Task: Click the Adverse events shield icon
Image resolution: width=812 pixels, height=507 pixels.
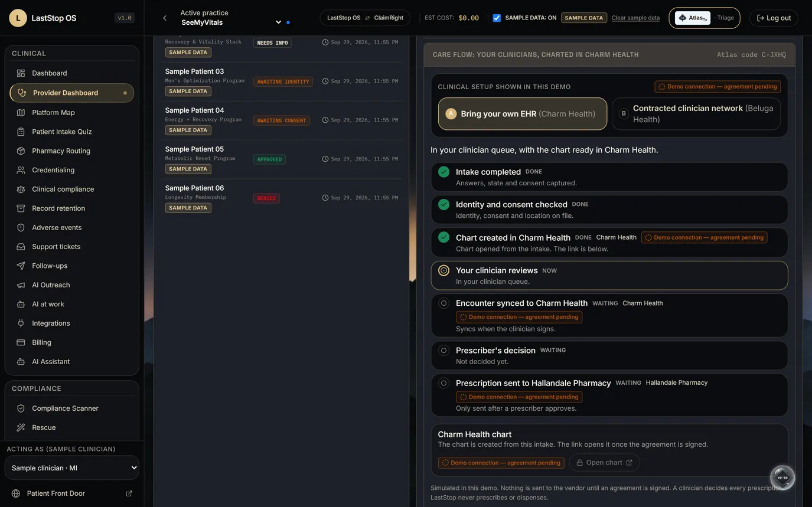Action: tap(21, 227)
